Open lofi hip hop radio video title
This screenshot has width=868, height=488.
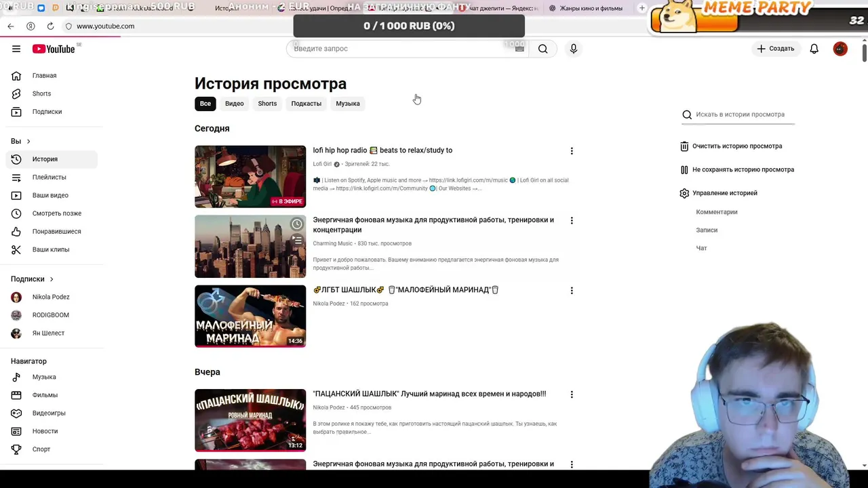[382, 150]
